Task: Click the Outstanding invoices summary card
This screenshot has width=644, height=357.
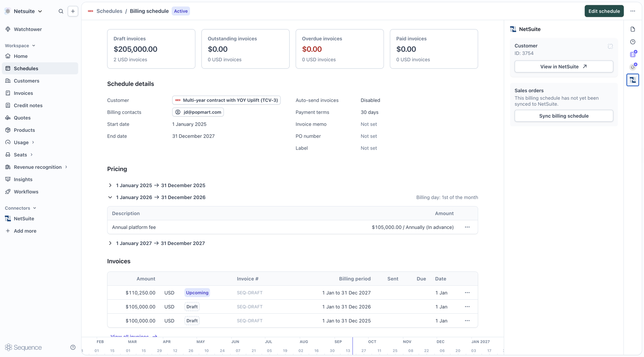Action: [x=245, y=49]
